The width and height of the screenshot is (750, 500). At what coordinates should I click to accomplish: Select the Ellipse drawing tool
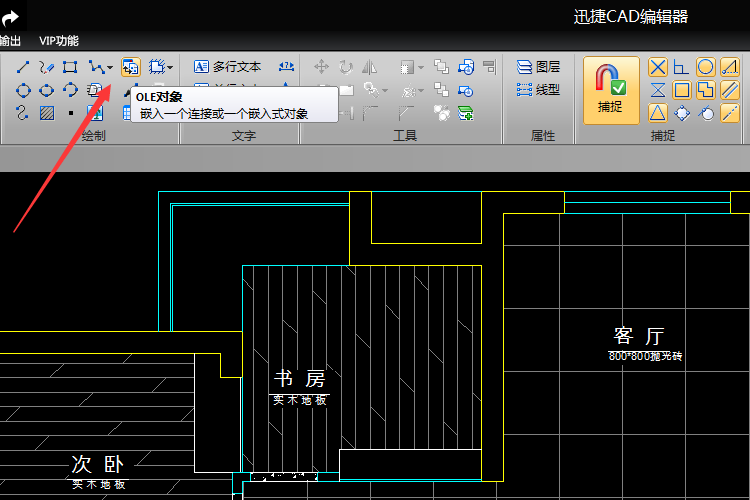46,90
